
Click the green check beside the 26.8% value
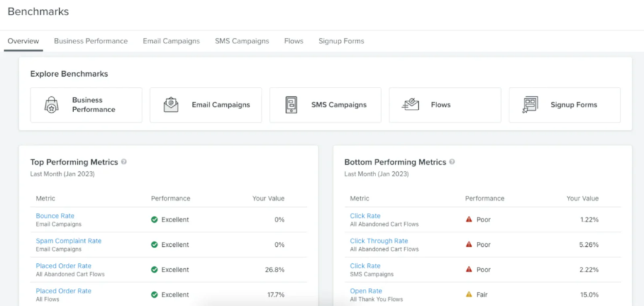click(x=155, y=270)
